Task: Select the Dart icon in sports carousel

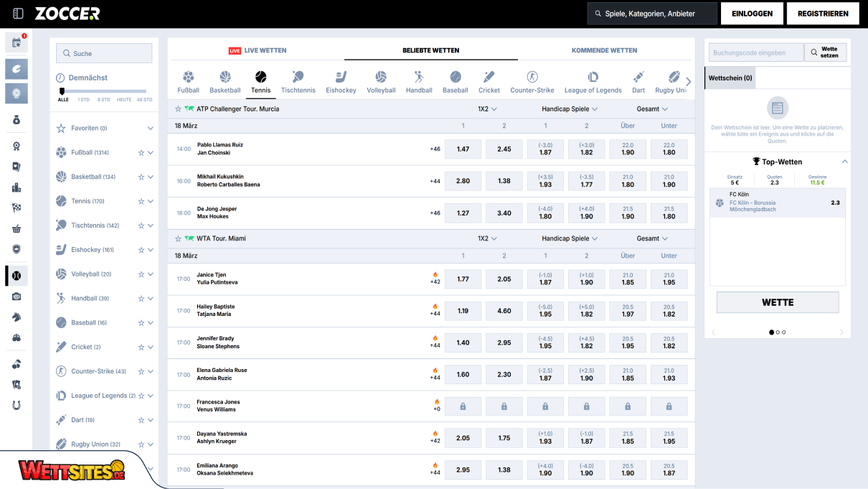Action: pos(638,78)
